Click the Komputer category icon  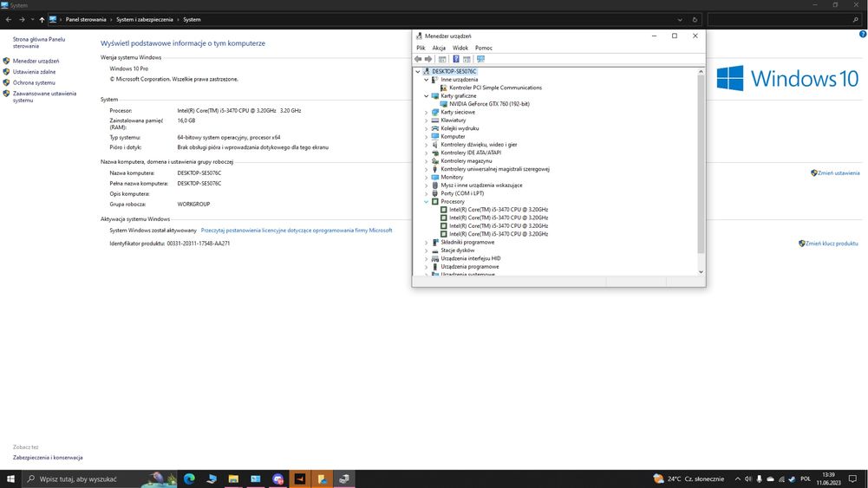tap(435, 137)
